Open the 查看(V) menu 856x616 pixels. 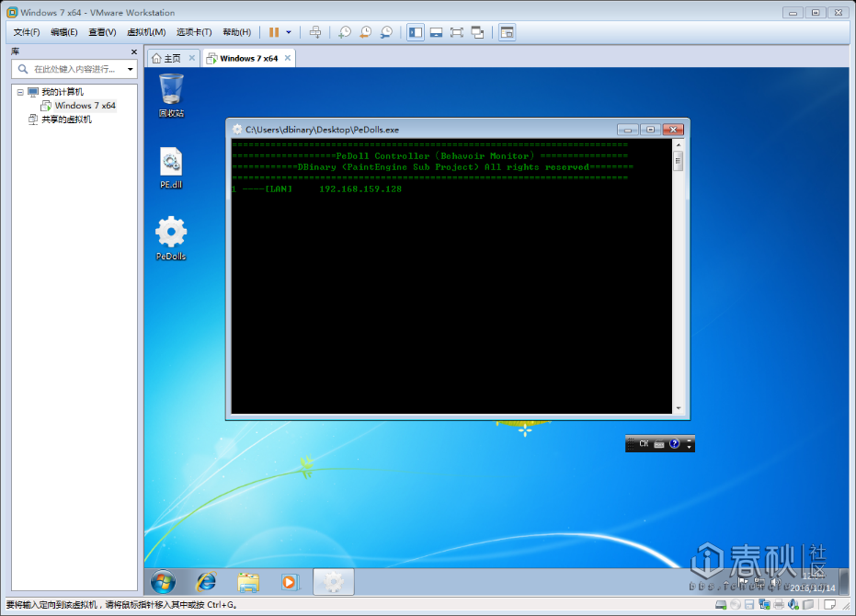tap(102, 32)
